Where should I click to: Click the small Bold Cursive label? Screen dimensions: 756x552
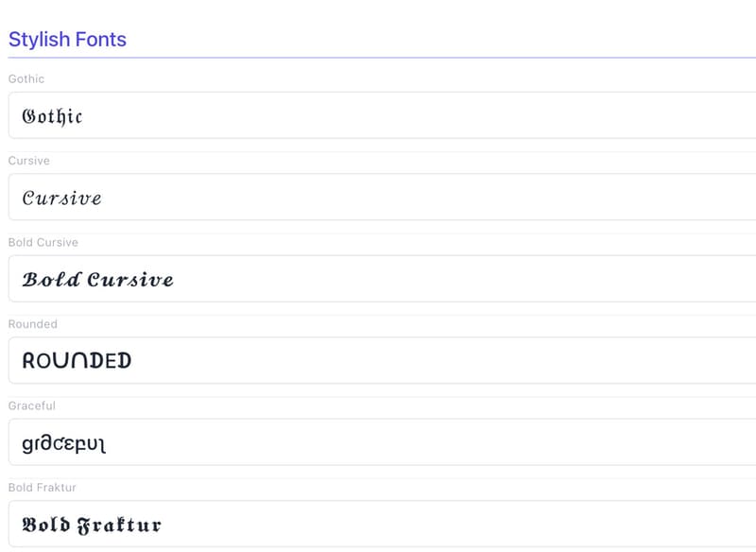point(43,243)
